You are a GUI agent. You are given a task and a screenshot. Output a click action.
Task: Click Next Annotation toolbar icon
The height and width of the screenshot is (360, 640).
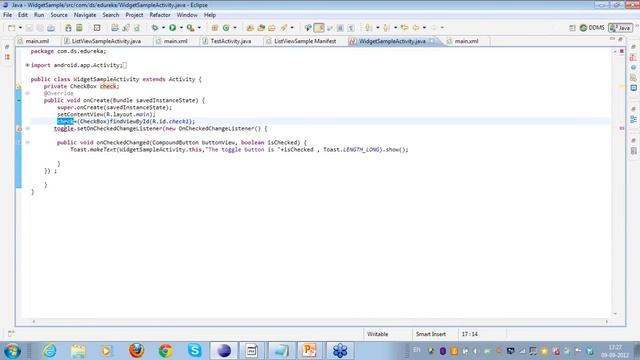369,28
